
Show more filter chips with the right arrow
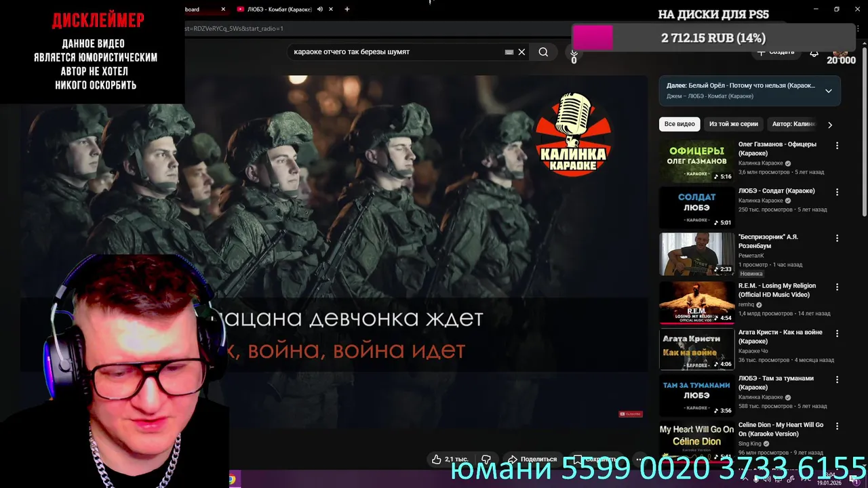(x=830, y=125)
